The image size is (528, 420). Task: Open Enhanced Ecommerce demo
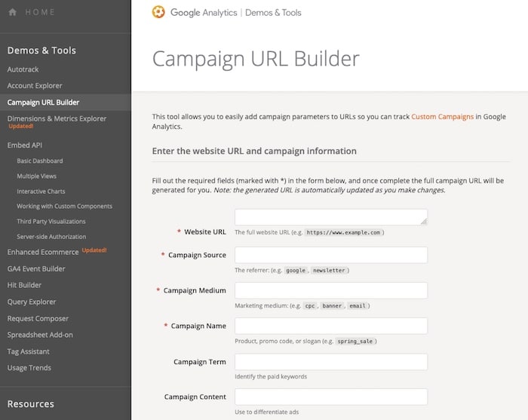(x=43, y=252)
